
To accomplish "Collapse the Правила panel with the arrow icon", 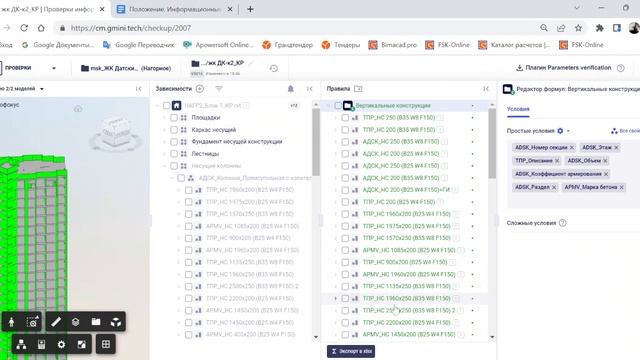I will click(x=486, y=89).
